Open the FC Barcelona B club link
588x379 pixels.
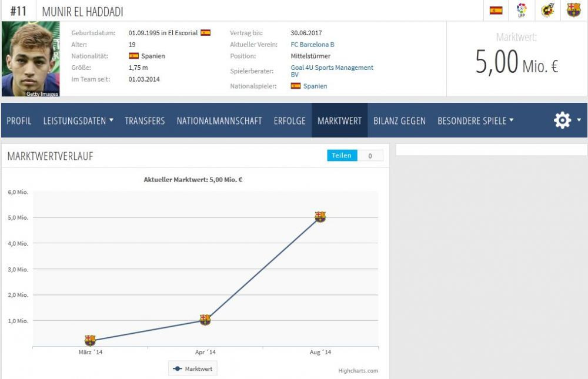[x=312, y=45]
